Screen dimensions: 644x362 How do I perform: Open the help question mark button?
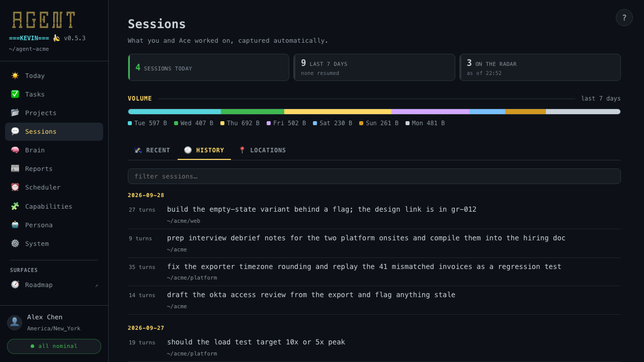tap(624, 18)
